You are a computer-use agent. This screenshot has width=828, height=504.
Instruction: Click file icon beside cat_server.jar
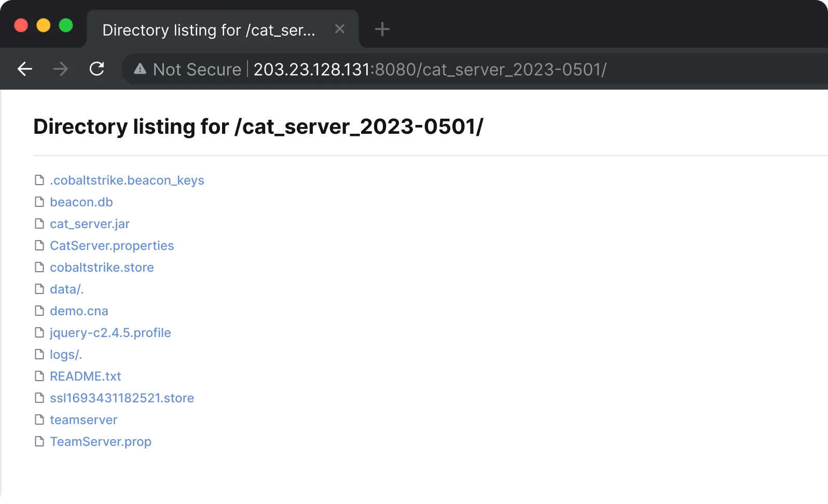[39, 223]
